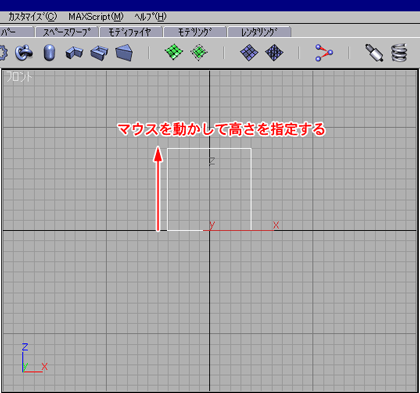This screenshot has height=393, width=420.
Task: Click the second green NURBS surface icon
Action: (199, 52)
